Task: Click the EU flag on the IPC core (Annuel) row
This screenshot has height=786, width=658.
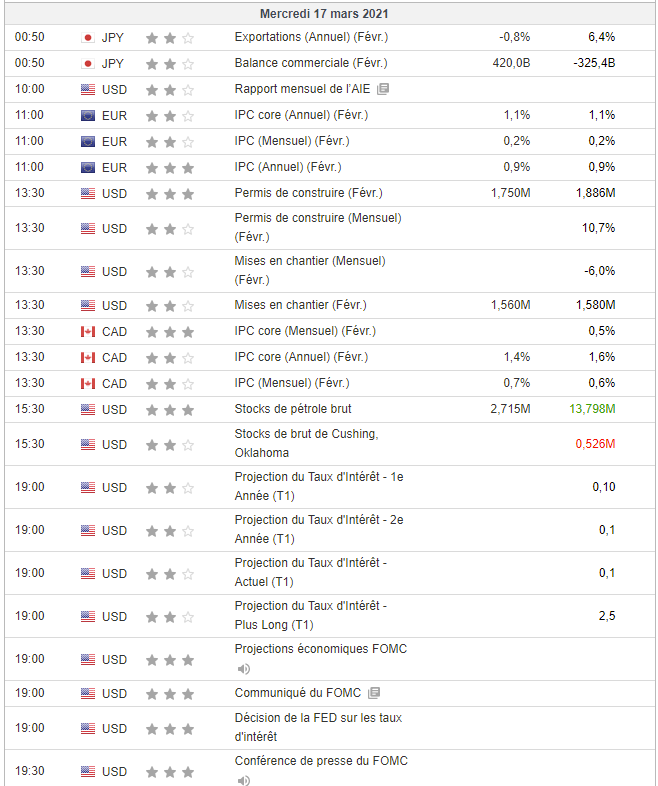Action: click(88, 115)
